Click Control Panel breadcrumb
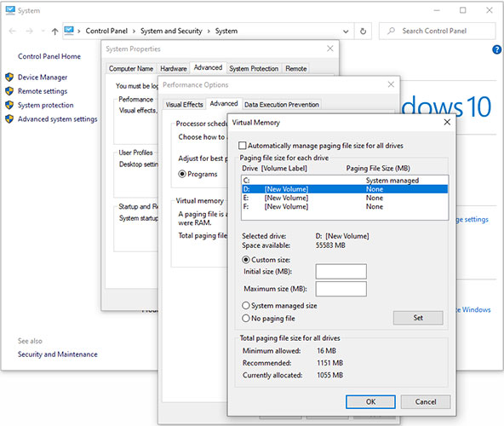Viewport: 504px width, 426px height. click(106, 31)
